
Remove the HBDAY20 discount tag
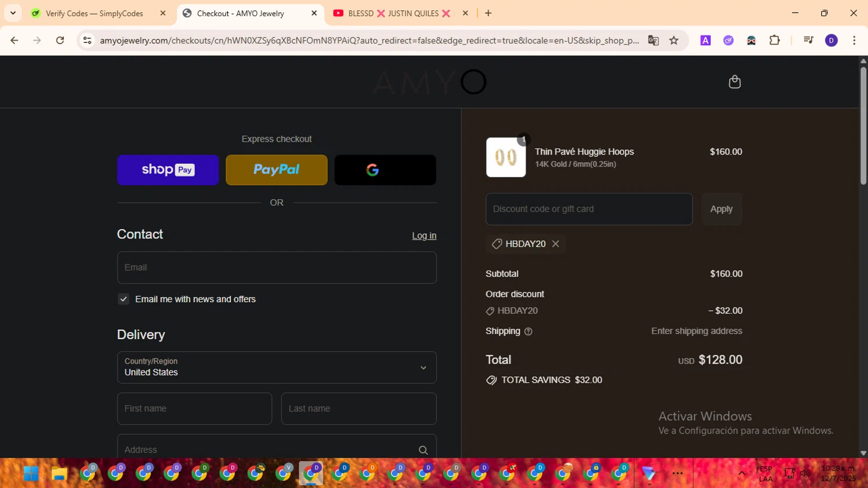(x=556, y=244)
